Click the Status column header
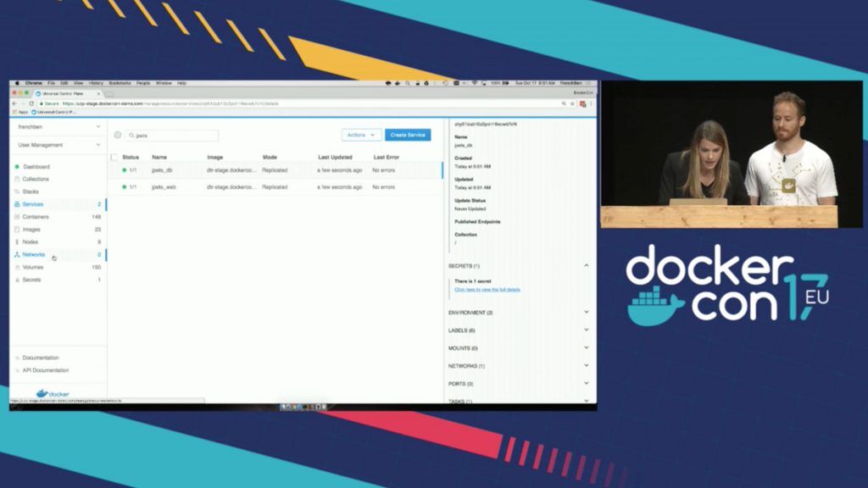 point(131,157)
